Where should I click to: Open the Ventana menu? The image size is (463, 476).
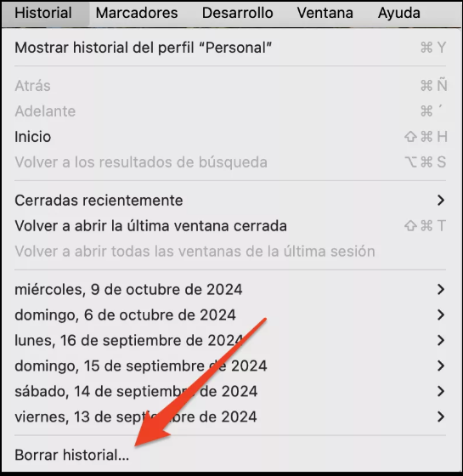pyautogui.click(x=325, y=13)
